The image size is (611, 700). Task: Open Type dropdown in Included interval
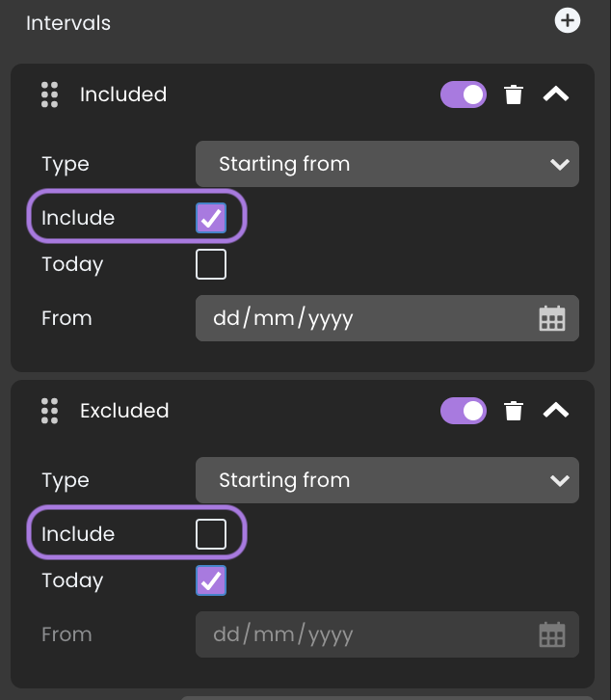(387, 164)
